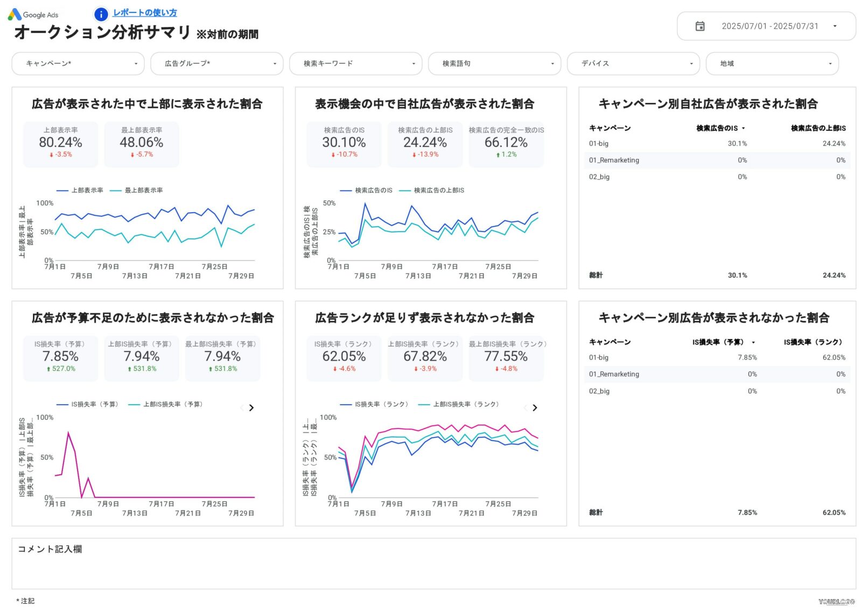Click the right arrow on the 予算不足 chart

251,408
